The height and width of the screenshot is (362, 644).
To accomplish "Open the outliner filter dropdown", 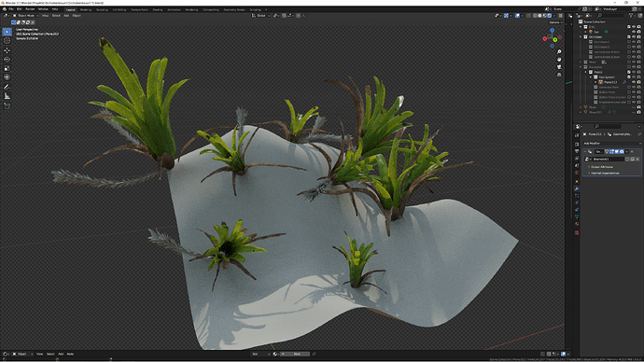I will point(632,16).
